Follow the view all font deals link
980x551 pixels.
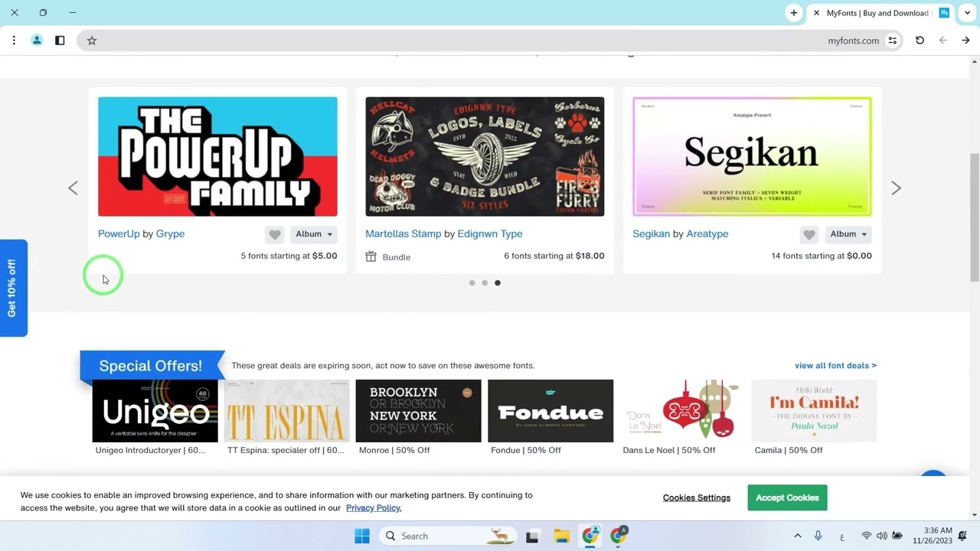coord(835,365)
